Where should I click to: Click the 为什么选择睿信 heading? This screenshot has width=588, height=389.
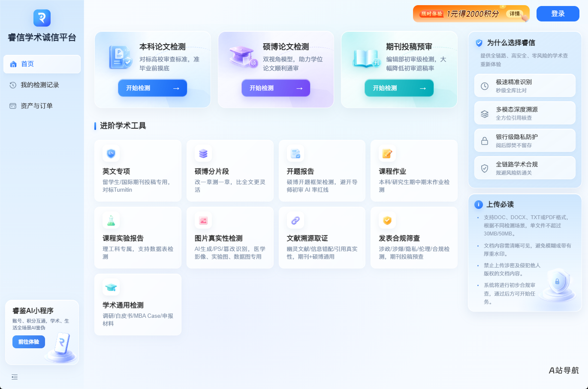[x=511, y=42]
